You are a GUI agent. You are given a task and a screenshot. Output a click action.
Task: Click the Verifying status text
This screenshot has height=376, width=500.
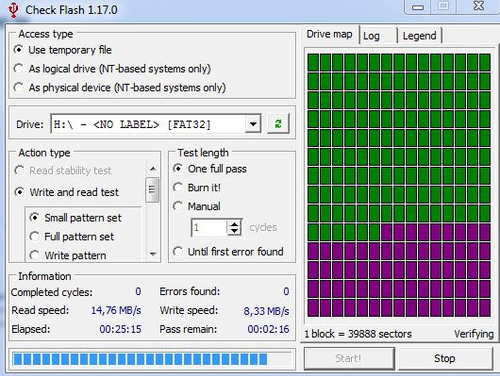pos(474,334)
